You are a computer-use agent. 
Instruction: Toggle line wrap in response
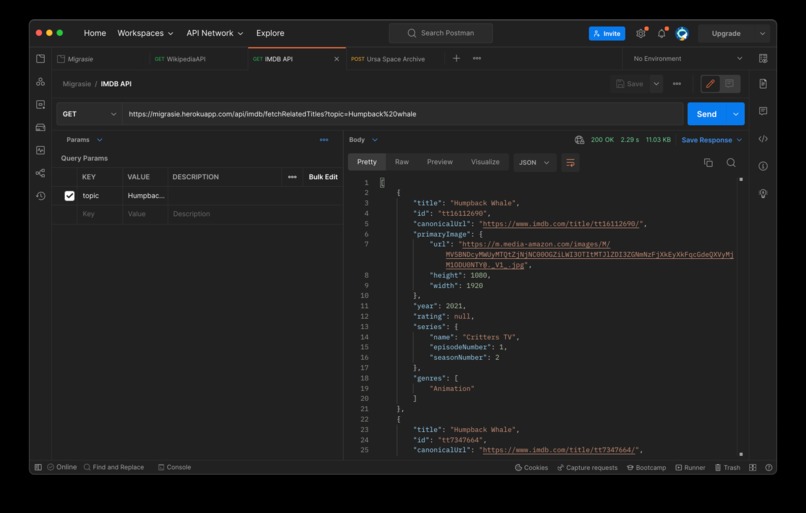(x=570, y=162)
